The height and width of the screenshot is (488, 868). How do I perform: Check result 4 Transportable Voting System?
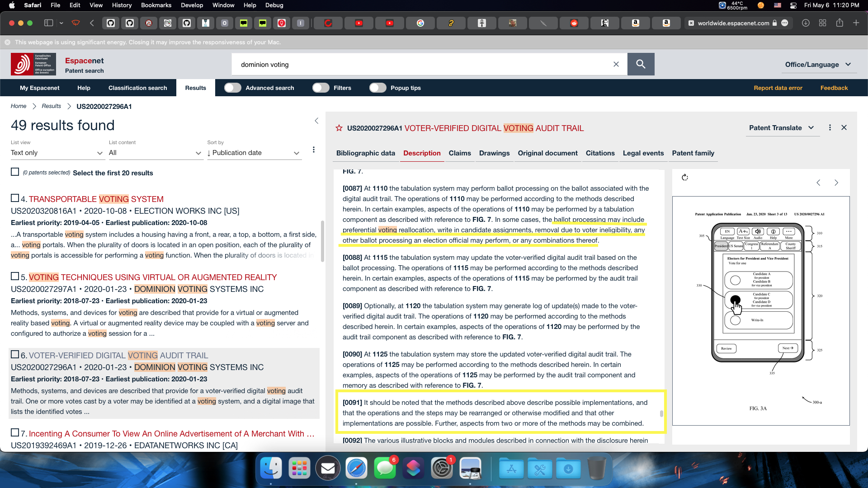(15, 198)
